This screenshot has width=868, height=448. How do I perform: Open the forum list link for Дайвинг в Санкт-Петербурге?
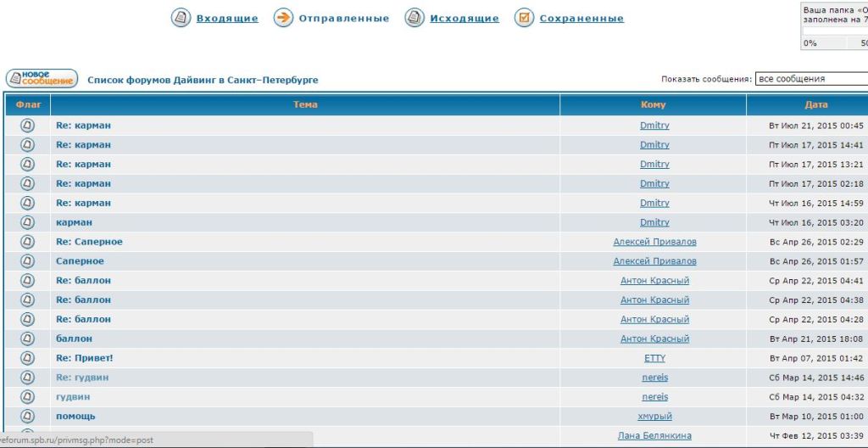203,80
